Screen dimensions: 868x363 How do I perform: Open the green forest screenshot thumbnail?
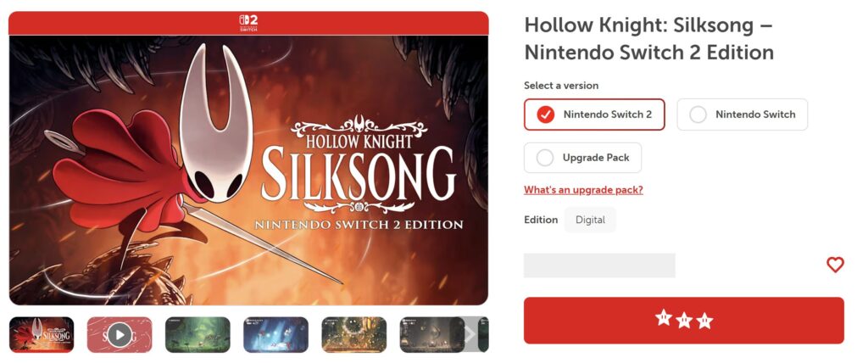(x=198, y=335)
